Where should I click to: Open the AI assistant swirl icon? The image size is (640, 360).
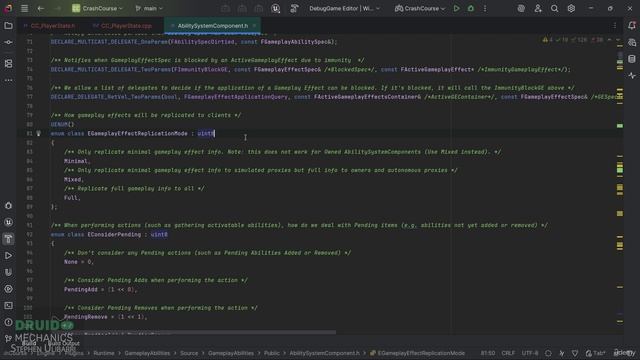point(521,8)
